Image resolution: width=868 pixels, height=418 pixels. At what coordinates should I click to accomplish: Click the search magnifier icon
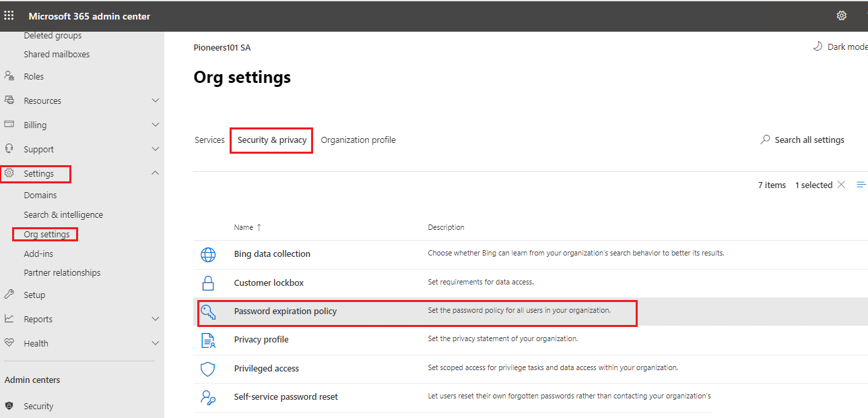pos(765,140)
